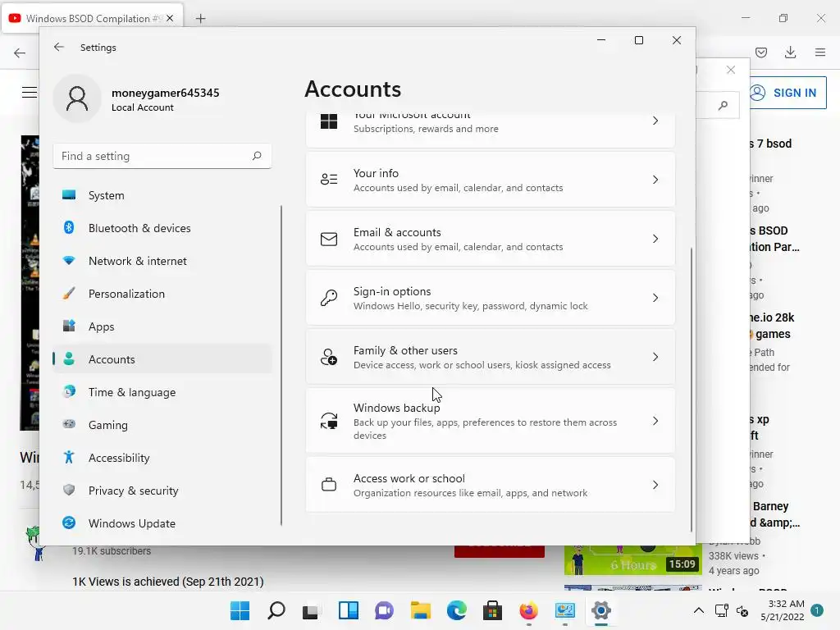Viewport: 840px width, 630px height.
Task: Open browser downloads icon
Action: tap(790, 52)
